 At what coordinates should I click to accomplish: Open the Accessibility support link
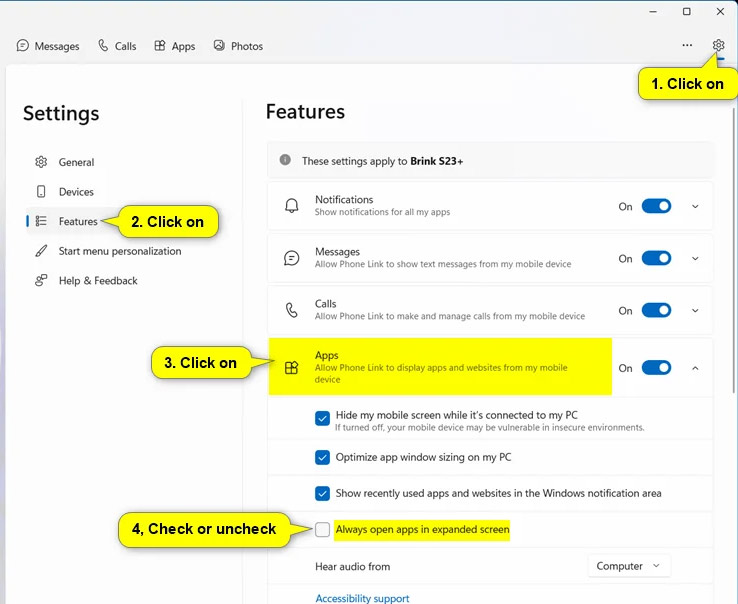[362, 598]
